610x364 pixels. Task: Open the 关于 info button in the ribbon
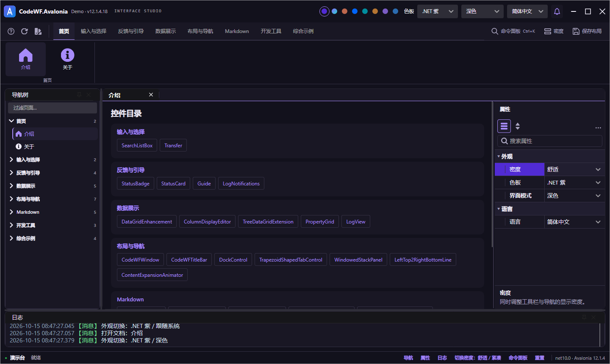coord(67,59)
